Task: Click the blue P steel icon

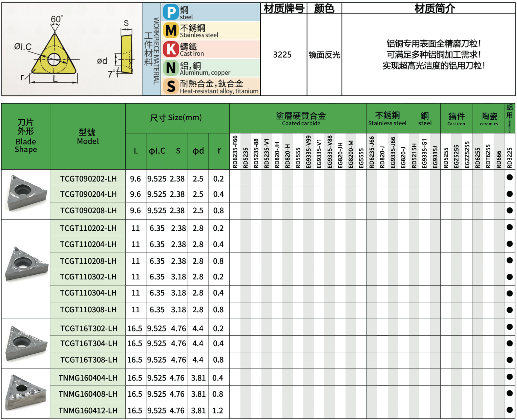Action: 171,12
